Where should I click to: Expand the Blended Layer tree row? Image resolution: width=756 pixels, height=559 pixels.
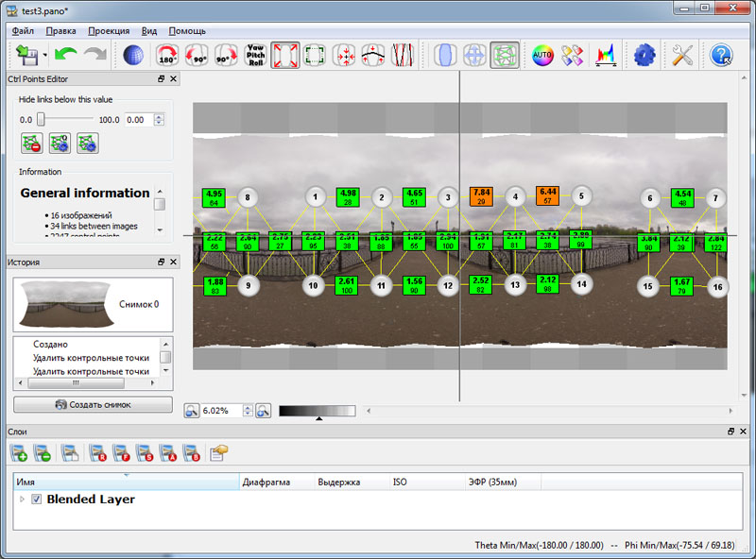tap(22, 500)
